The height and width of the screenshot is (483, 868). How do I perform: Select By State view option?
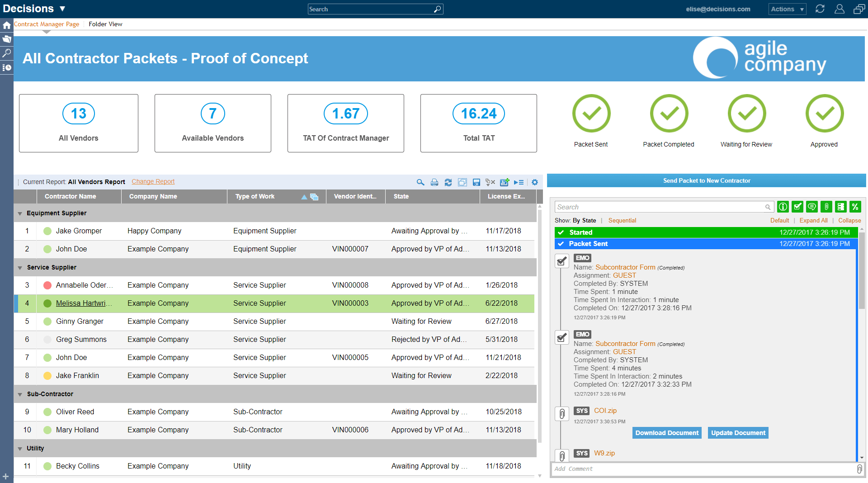(584, 221)
